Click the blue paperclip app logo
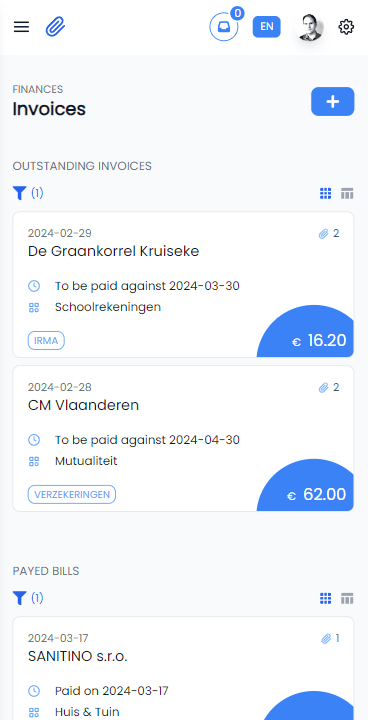The height and width of the screenshot is (720, 368). coord(55,27)
